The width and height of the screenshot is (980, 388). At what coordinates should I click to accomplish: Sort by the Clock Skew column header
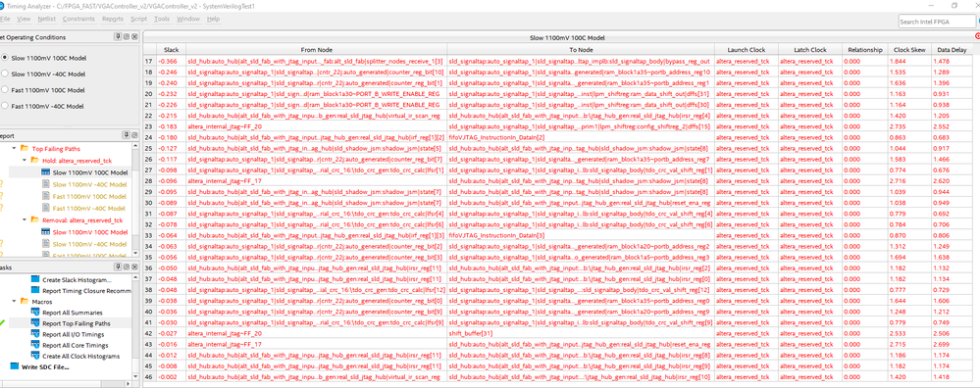point(909,49)
